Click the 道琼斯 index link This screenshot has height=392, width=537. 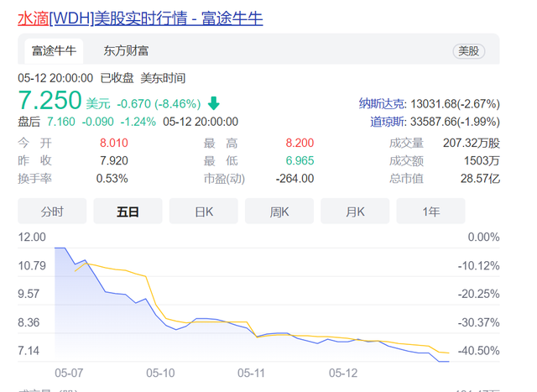[388, 122]
